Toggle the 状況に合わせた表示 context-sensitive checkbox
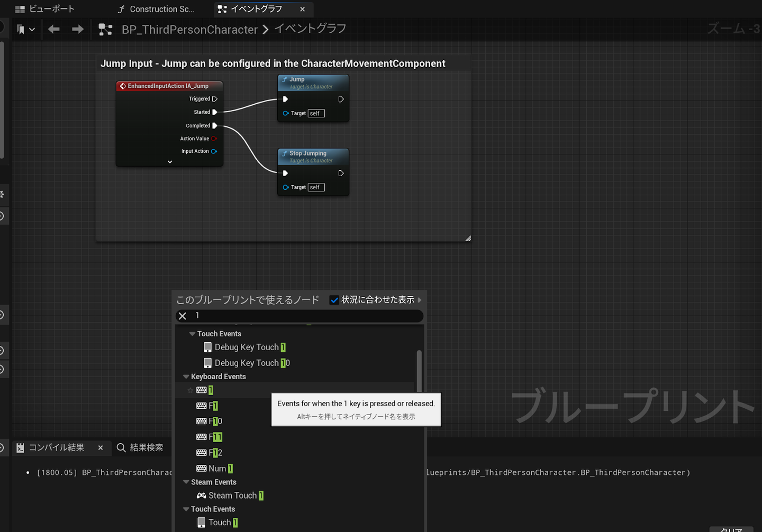The width and height of the screenshot is (762, 532). 334,300
